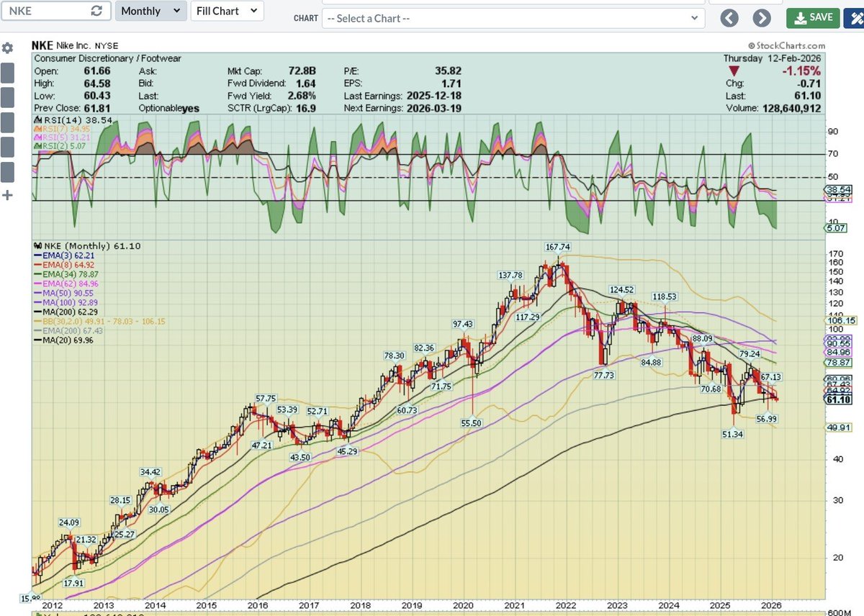Click the 55.50 price annotation
864x616 pixels.
coord(471,424)
